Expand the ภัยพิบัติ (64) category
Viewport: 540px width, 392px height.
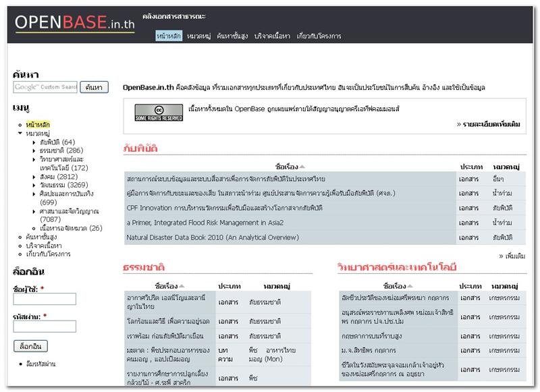pos(34,142)
